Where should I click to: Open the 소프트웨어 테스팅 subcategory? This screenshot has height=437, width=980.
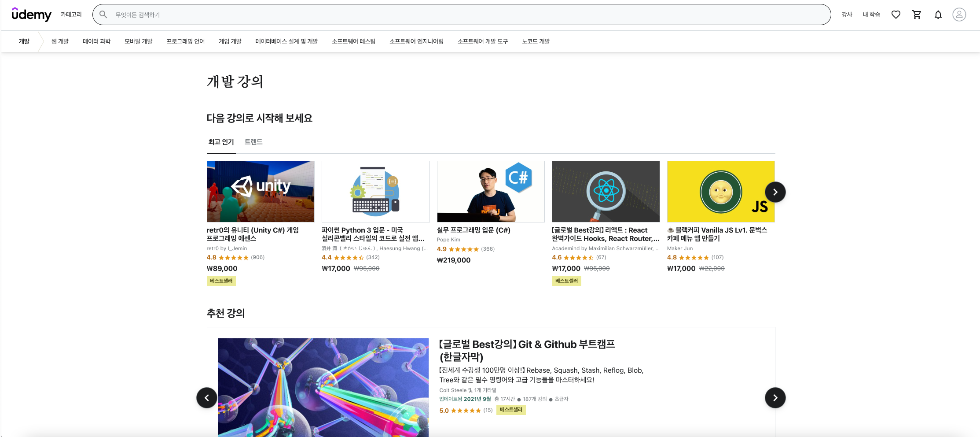[x=353, y=41]
